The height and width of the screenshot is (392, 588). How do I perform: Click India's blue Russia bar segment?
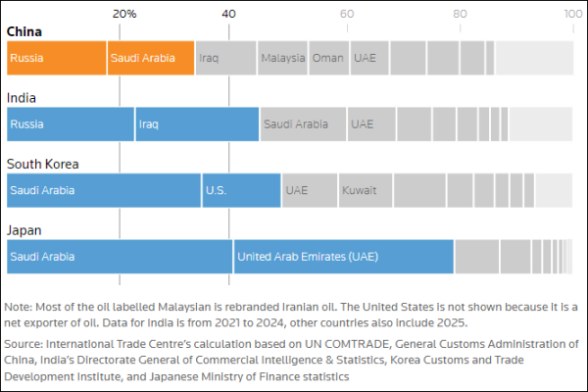coord(70,124)
